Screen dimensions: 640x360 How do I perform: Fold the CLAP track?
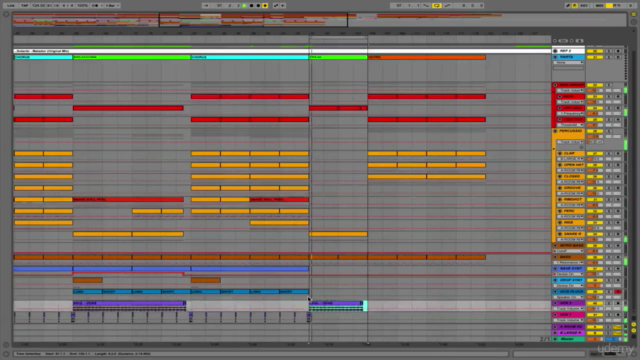click(x=560, y=154)
